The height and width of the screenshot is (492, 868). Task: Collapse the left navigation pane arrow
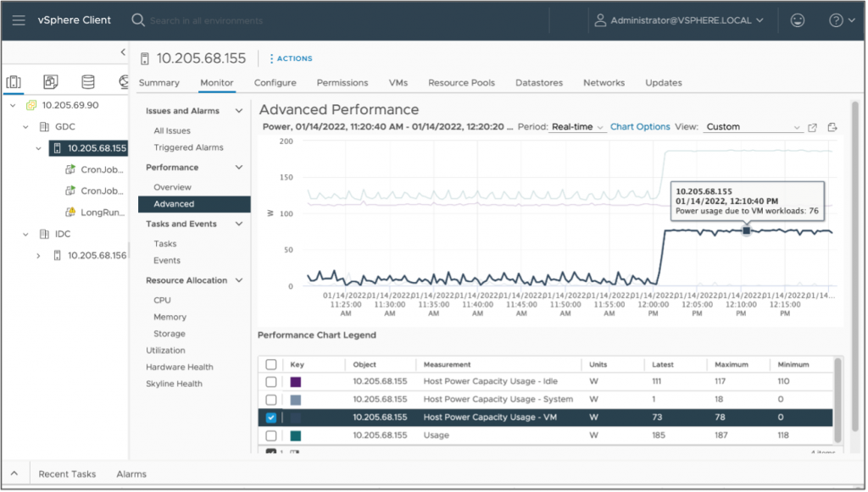pos(123,53)
